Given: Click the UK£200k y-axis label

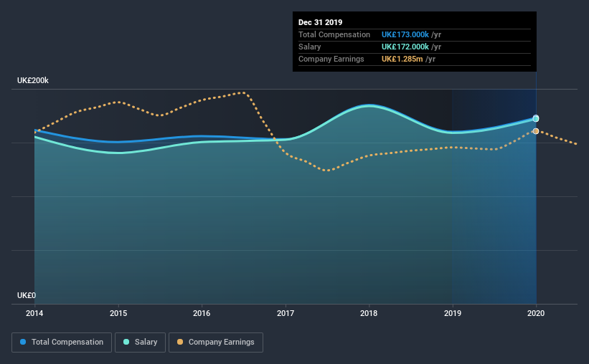Looking at the screenshot, I should tap(33, 80).
